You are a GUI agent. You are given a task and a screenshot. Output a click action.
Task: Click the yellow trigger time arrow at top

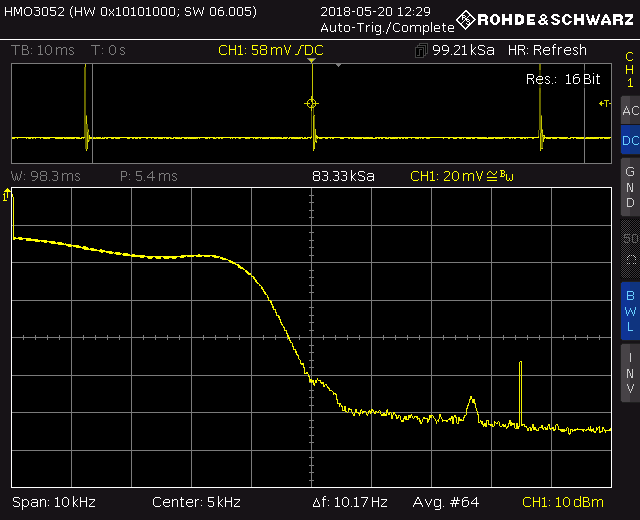click(x=311, y=62)
